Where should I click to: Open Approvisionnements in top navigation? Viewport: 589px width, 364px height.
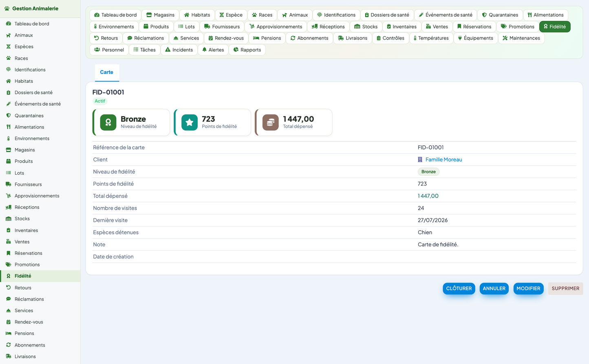coord(276,26)
